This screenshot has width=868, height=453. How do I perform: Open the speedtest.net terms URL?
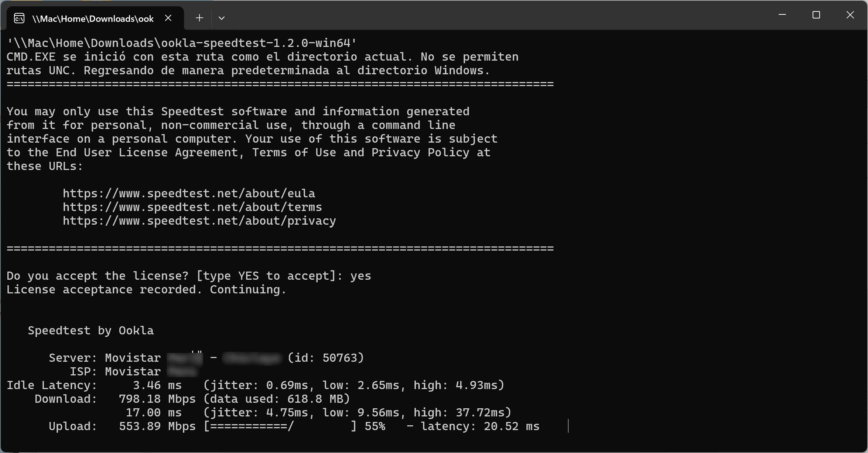tap(192, 207)
